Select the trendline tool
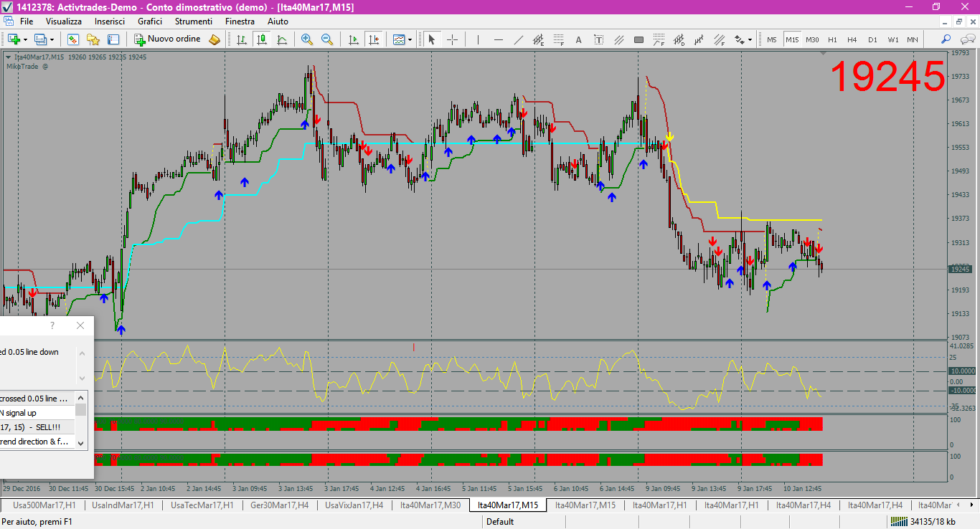This screenshot has width=980, height=529. tap(519, 39)
